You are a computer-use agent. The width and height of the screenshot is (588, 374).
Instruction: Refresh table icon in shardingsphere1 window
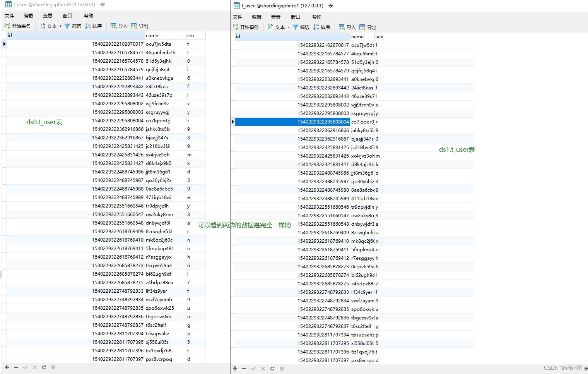(272, 369)
